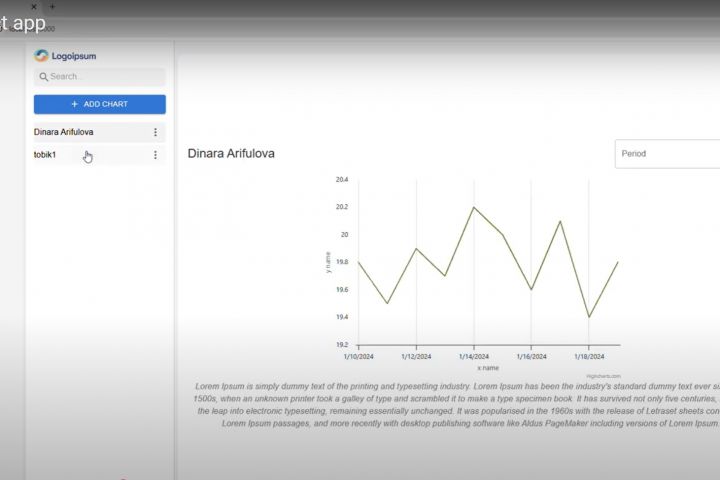Close the browser tab
720x480 pixels.
coord(34,6)
